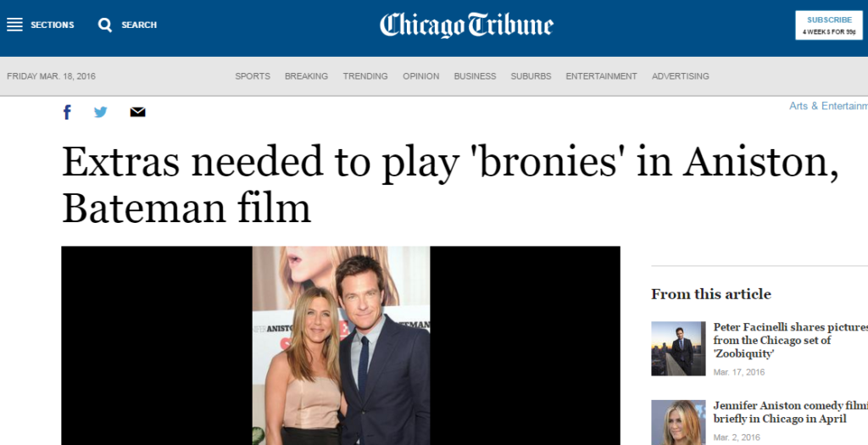868x445 pixels.
Task: Click the Subscribe 4 weeks button
Action: pos(829,25)
